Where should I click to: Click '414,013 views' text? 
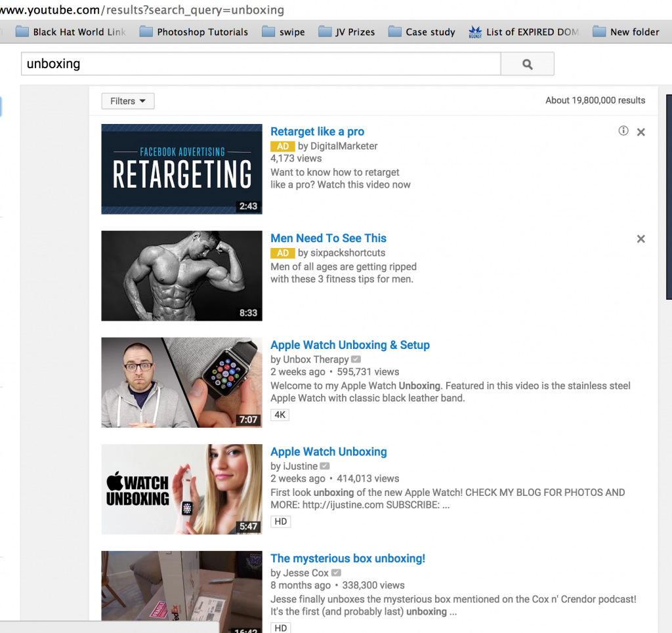tap(368, 478)
